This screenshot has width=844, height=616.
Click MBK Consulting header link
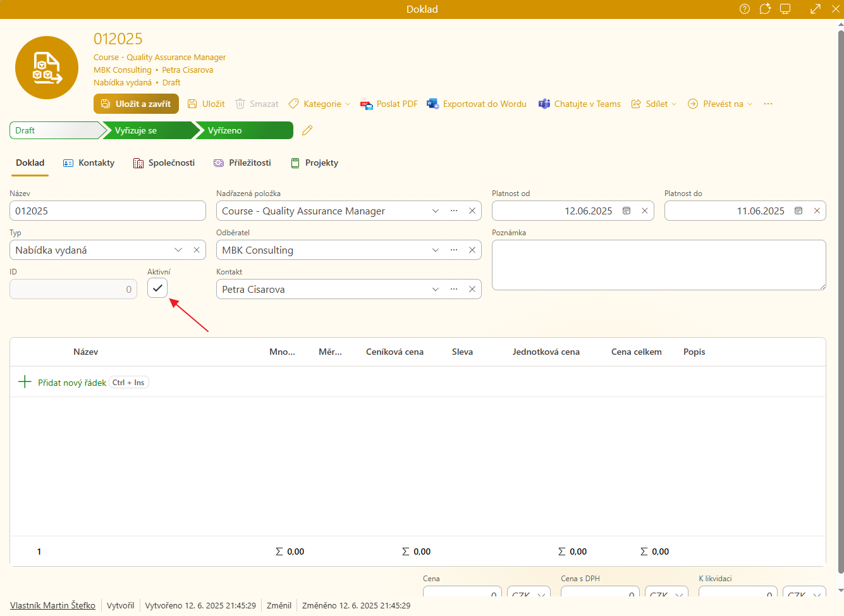click(x=123, y=70)
